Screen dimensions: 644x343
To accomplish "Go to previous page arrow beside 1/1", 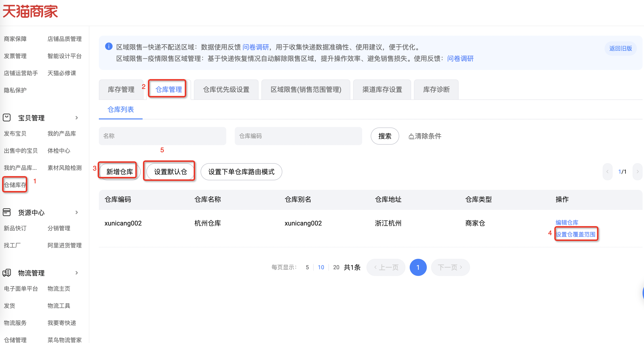I will pyautogui.click(x=607, y=172).
